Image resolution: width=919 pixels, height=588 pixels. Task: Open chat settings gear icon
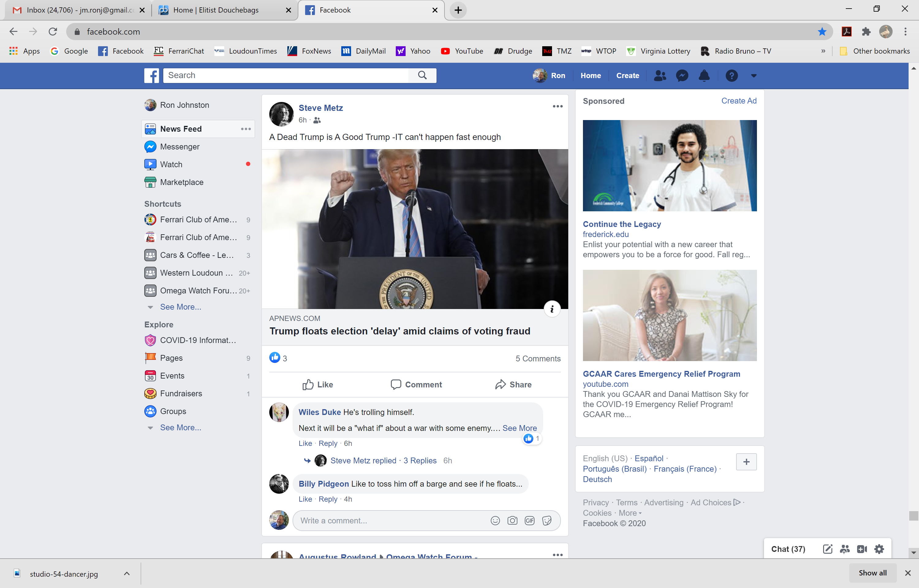(x=879, y=549)
